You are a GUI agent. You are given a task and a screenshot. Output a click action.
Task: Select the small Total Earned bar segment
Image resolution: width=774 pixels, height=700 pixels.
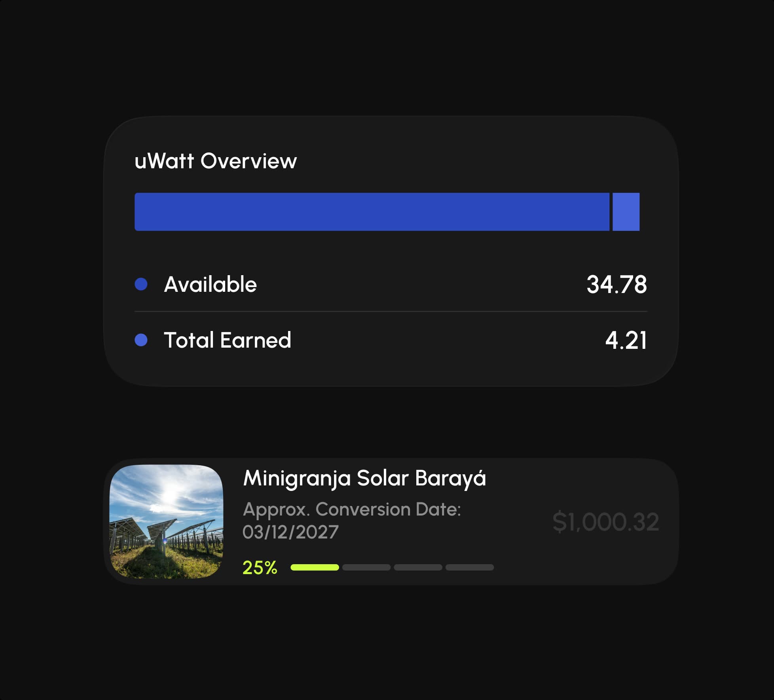click(x=626, y=212)
